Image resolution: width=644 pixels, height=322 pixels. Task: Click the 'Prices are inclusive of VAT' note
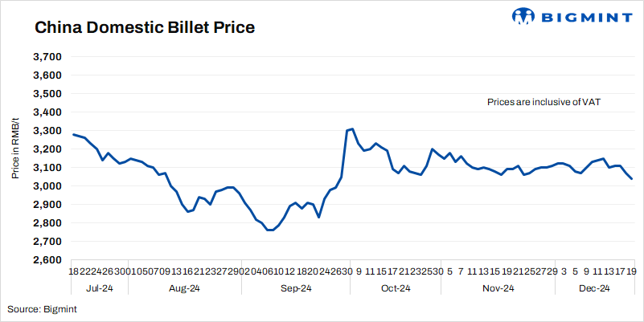544,103
